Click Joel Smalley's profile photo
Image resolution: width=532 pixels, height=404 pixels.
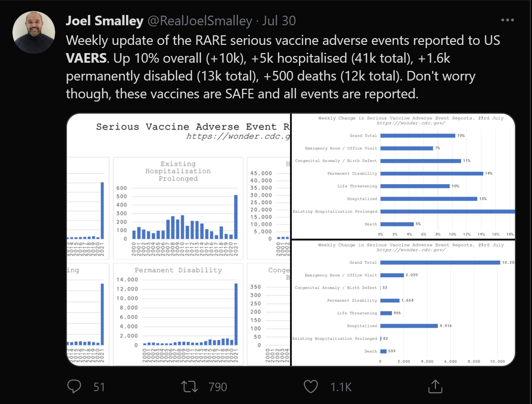coord(34,32)
